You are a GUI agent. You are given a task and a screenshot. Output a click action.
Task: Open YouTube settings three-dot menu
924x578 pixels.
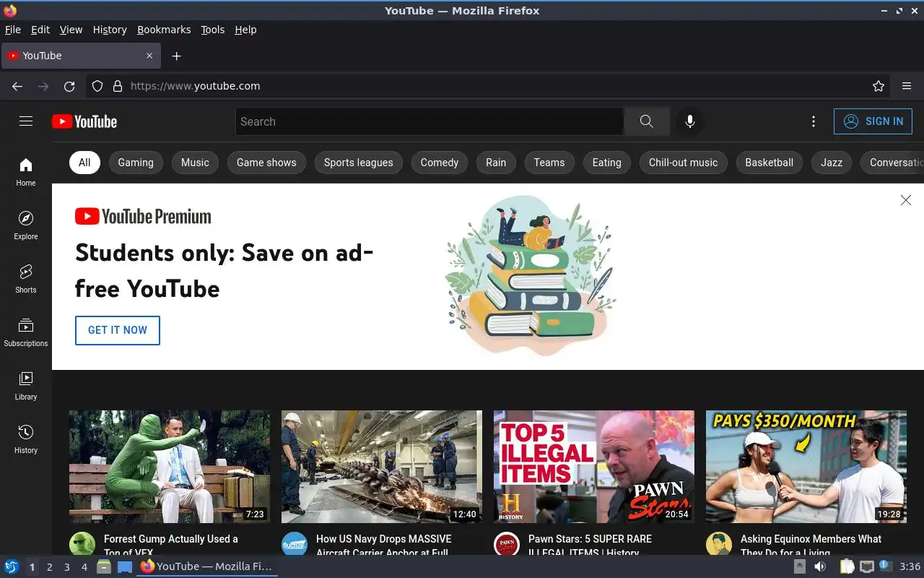(814, 121)
